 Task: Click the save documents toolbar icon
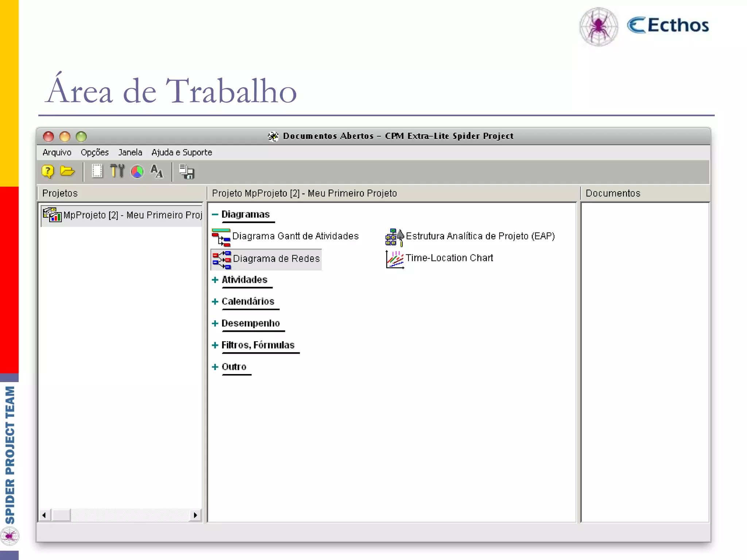(x=187, y=172)
